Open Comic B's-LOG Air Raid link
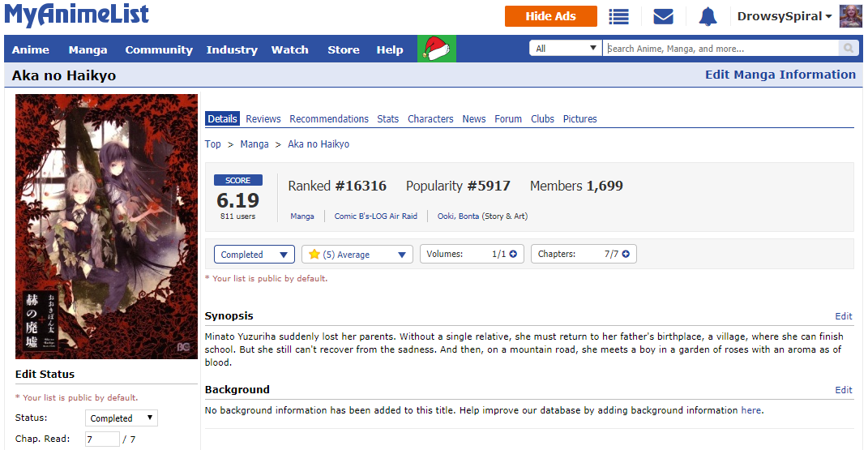The image size is (868, 450). click(375, 216)
